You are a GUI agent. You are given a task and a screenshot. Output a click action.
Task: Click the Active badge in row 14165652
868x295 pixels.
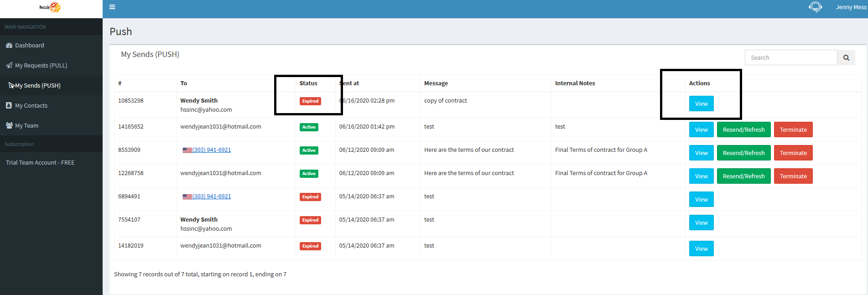[309, 127]
